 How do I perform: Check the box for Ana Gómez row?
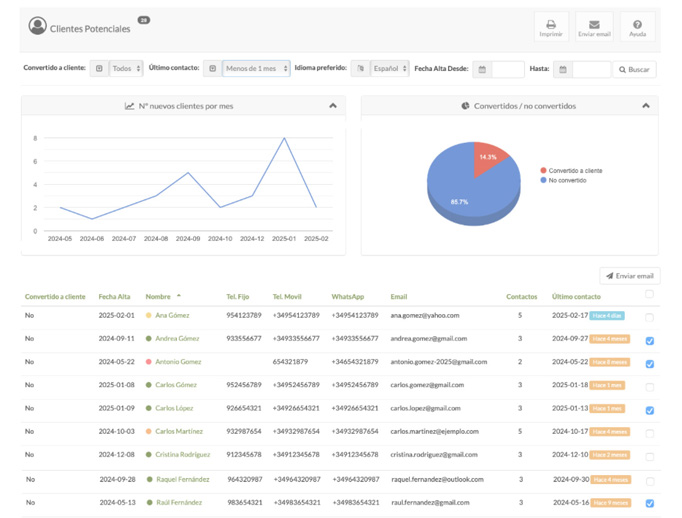point(650,318)
